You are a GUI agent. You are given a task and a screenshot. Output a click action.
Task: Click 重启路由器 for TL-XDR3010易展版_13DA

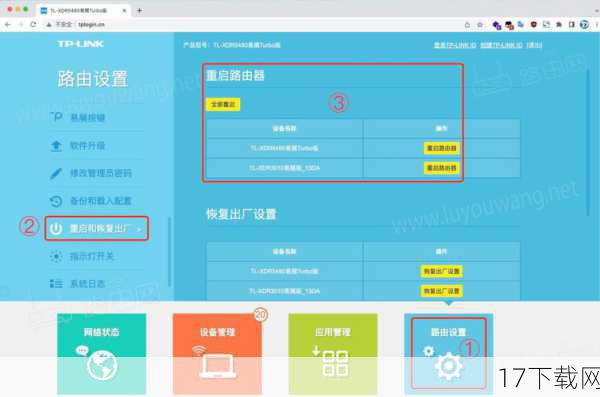click(442, 168)
